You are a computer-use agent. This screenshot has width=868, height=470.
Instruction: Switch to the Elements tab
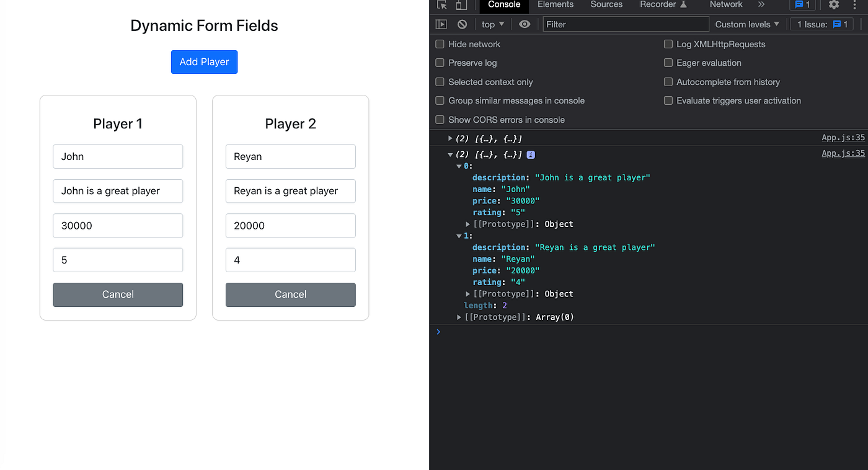point(555,5)
